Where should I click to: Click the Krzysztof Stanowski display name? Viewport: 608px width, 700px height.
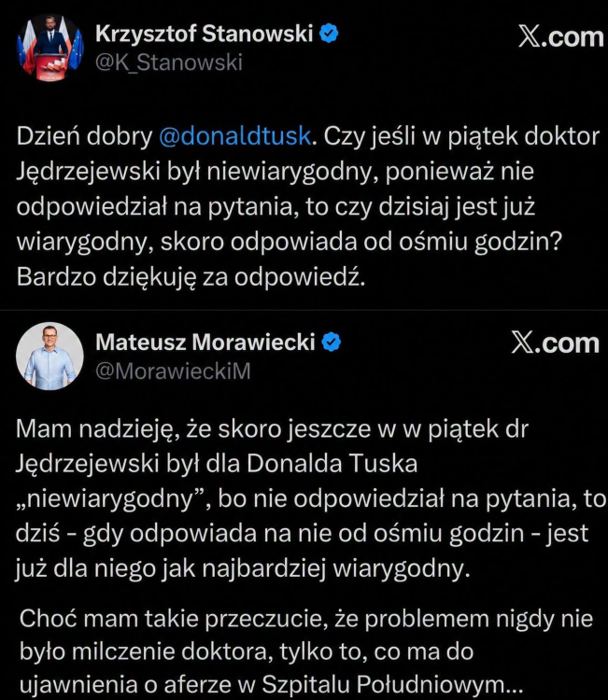[x=205, y=34]
